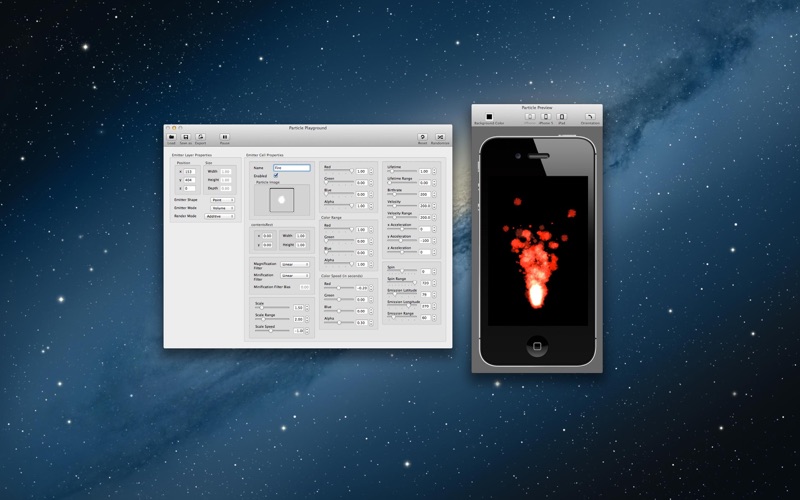This screenshot has height=500, width=800.
Task: Click the Birthrate value field showing 200
Action: (424, 194)
